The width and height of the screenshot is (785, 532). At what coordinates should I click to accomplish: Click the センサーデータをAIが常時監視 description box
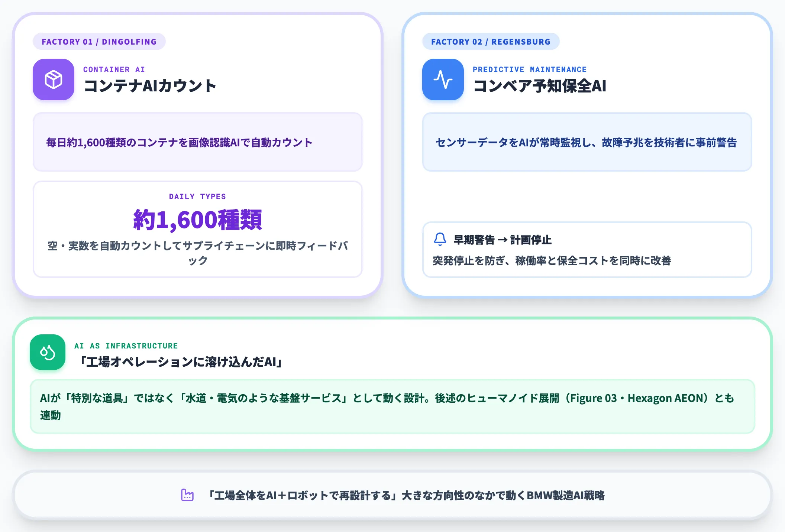click(x=587, y=142)
